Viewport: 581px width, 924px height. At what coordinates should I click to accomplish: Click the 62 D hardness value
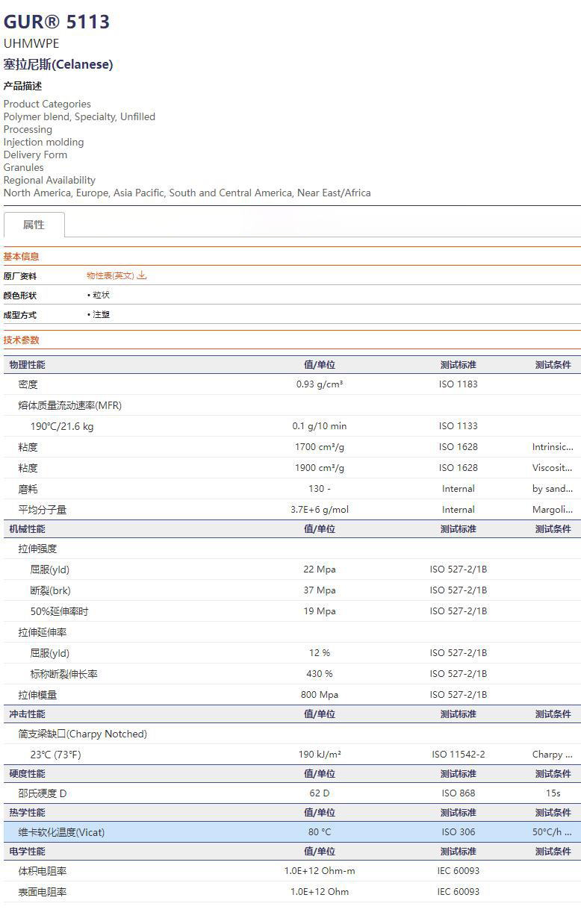pyautogui.click(x=320, y=793)
